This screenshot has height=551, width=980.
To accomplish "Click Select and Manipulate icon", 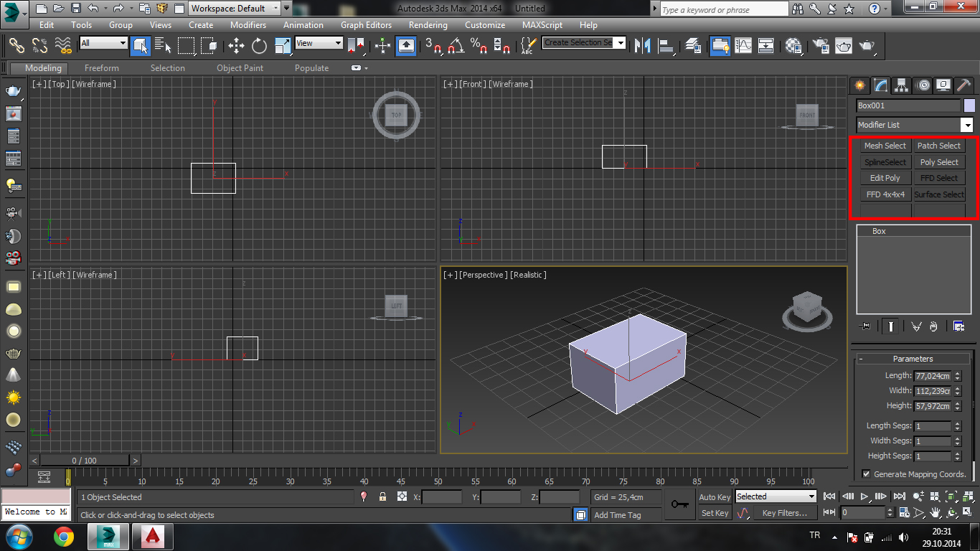I will click(x=382, y=46).
